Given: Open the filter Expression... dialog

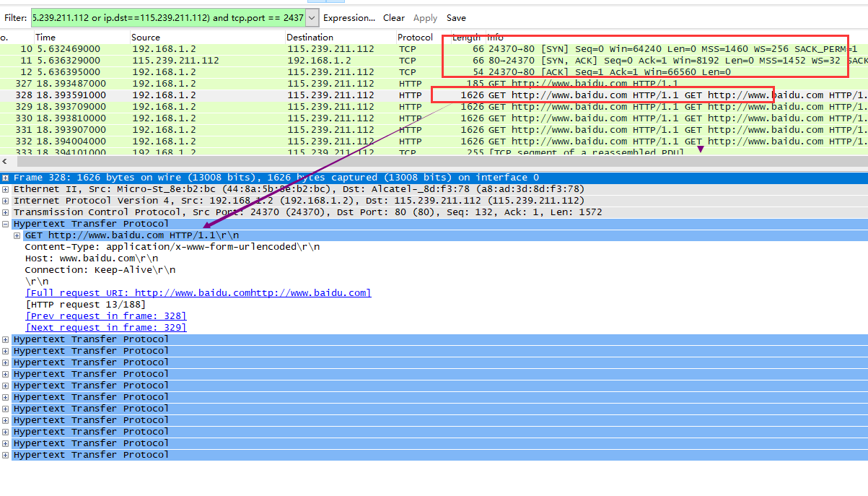Looking at the screenshot, I should click(x=348, y=18).
